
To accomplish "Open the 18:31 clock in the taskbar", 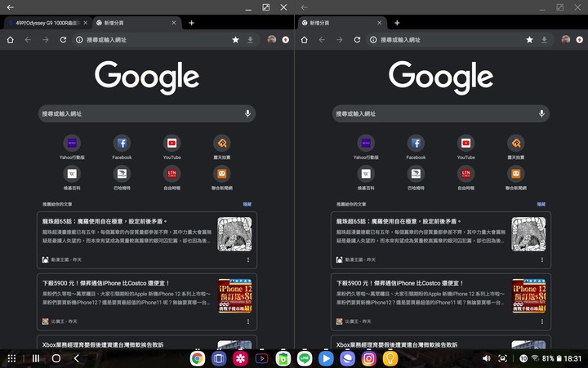I will coord(572,359).
